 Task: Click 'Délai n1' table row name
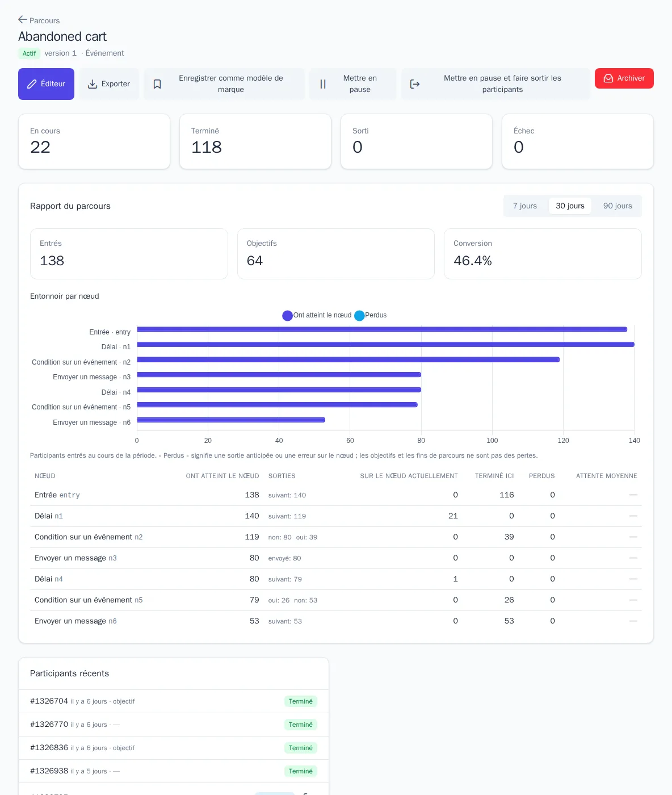(49, 516)
